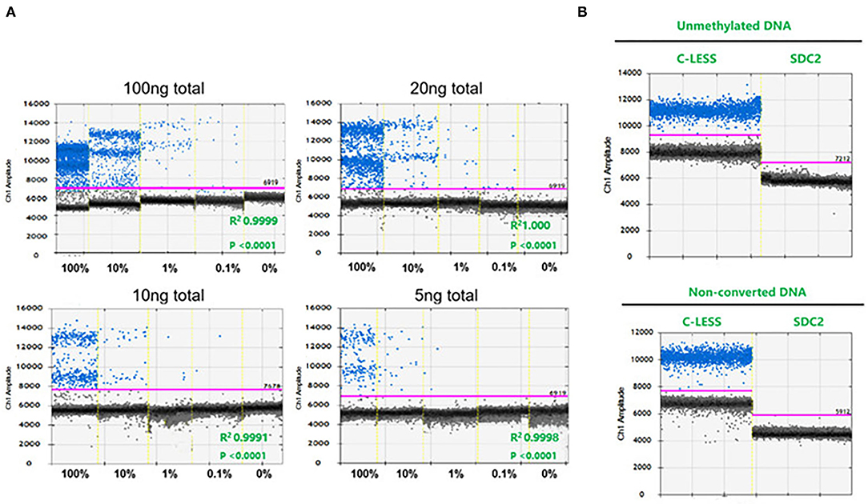The width and height of the screenshot is (868, 504).
Task: Click the 20ng total plot title
Action: pyautogui.click(x=446, y=89)
